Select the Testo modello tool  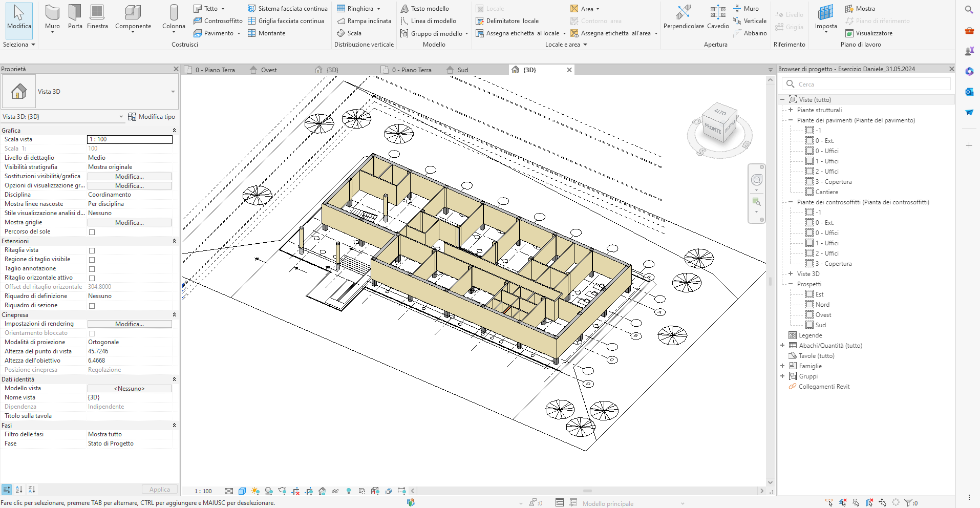(424, 9)
